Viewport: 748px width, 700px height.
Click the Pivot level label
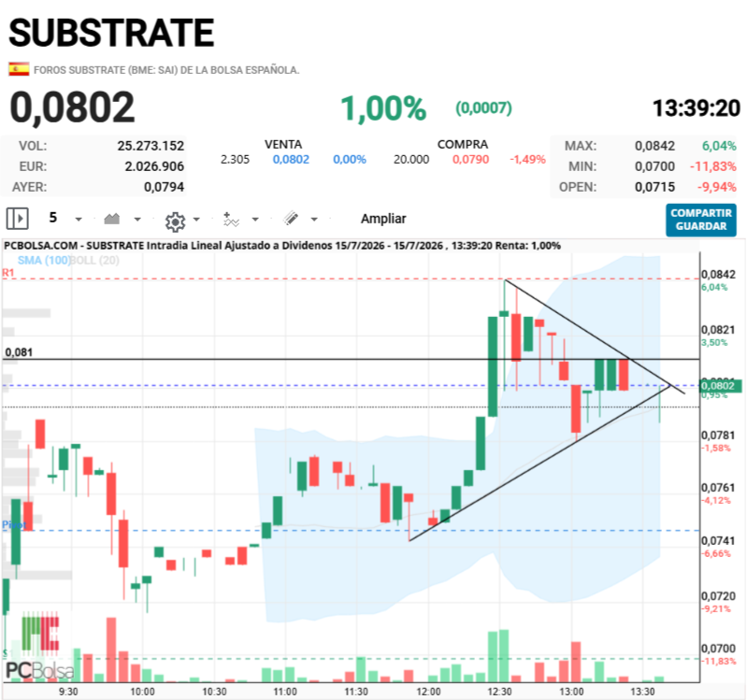13,525
